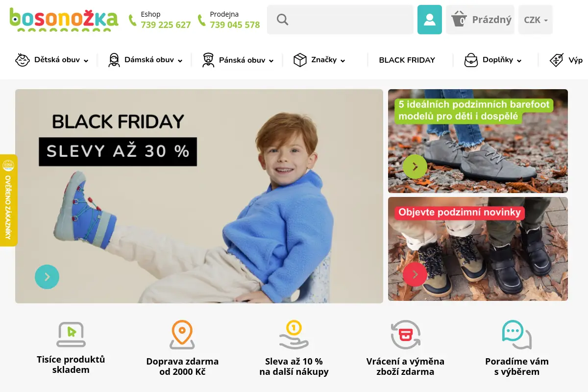588x392 pixels.
Task: Click the search magnifier icon
Action: point(282,20)
